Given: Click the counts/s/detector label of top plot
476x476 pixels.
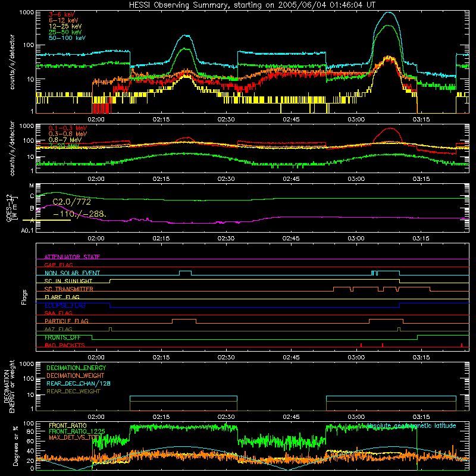Looking at the screenshot, I should click(x=12, y=62).
